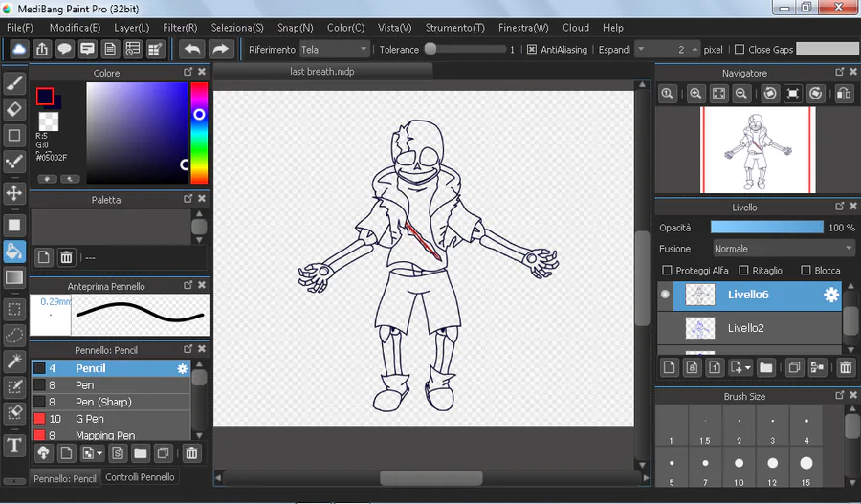Viewport: 861px width, 504px height.
Task: Click the horizontal canvas scrollbar
Action: pyautogui.click(x=431, y=477)
